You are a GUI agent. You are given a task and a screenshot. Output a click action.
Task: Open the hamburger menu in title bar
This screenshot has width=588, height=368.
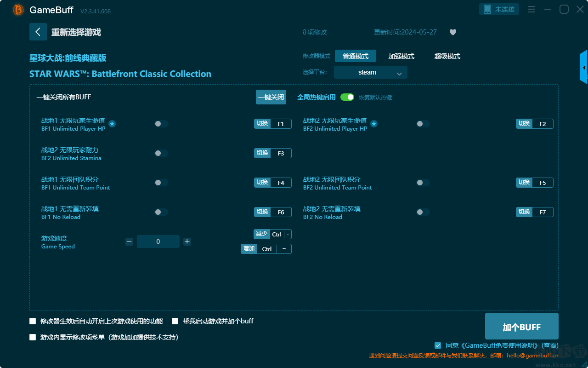531,9
